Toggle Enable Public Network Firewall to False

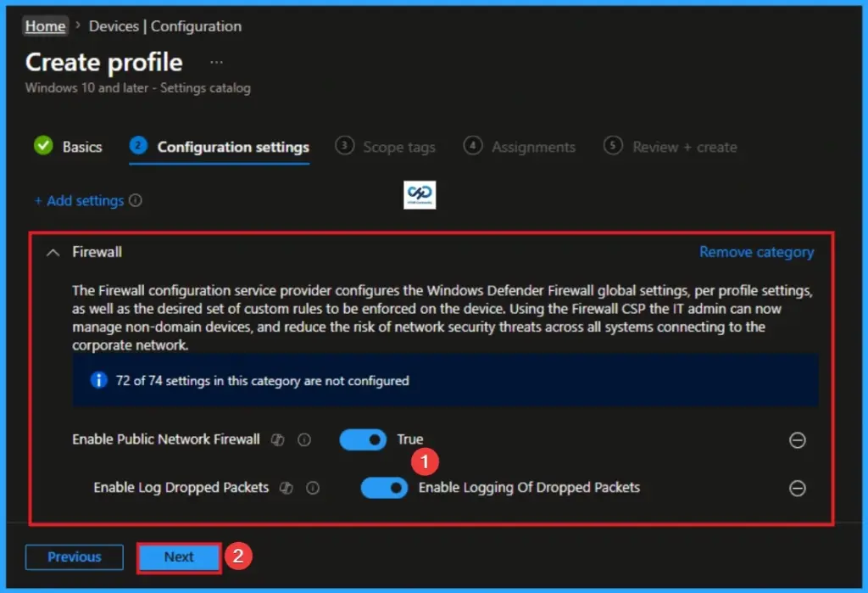[x=363, y=439]
